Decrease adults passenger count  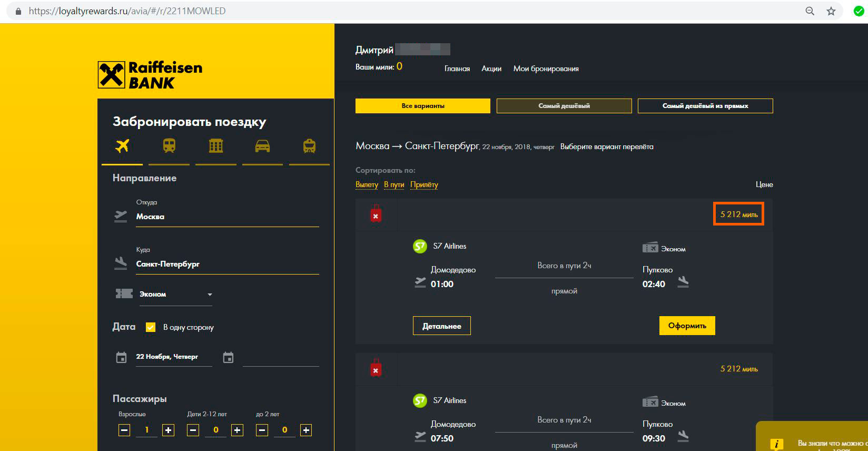(124, 430)
